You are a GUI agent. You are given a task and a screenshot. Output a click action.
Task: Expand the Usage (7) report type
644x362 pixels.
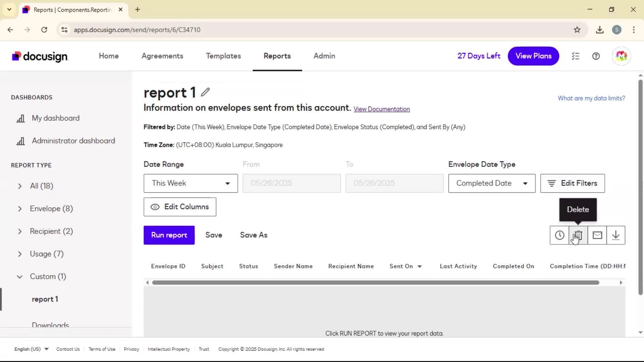[20, 254]
